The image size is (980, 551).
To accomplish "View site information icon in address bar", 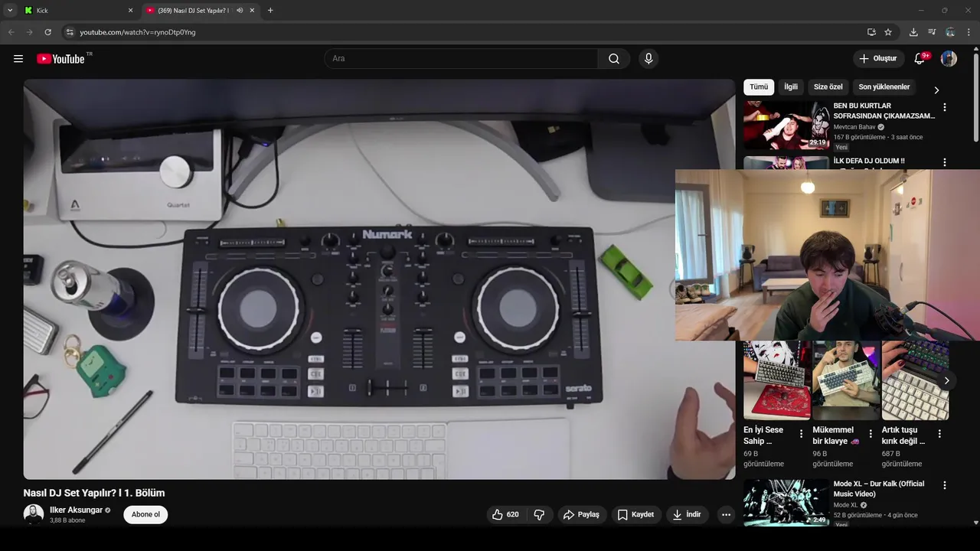I will (x=69, y=32).
